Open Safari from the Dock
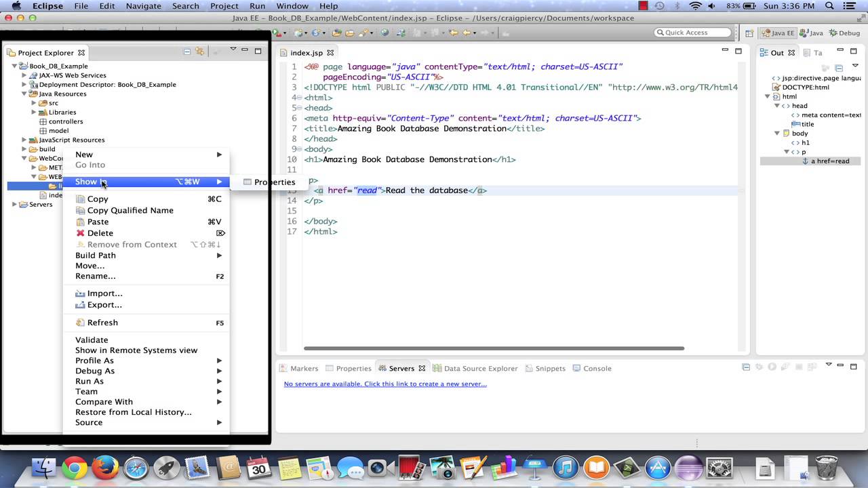The width and height of the screenshot is (868, 488). (x=136, y=468)
